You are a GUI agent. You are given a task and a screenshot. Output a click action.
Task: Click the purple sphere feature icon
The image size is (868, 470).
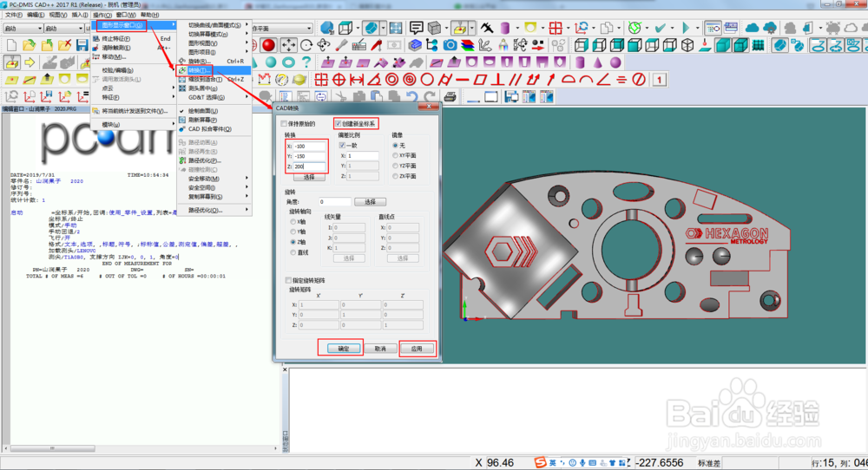(615, 62)
